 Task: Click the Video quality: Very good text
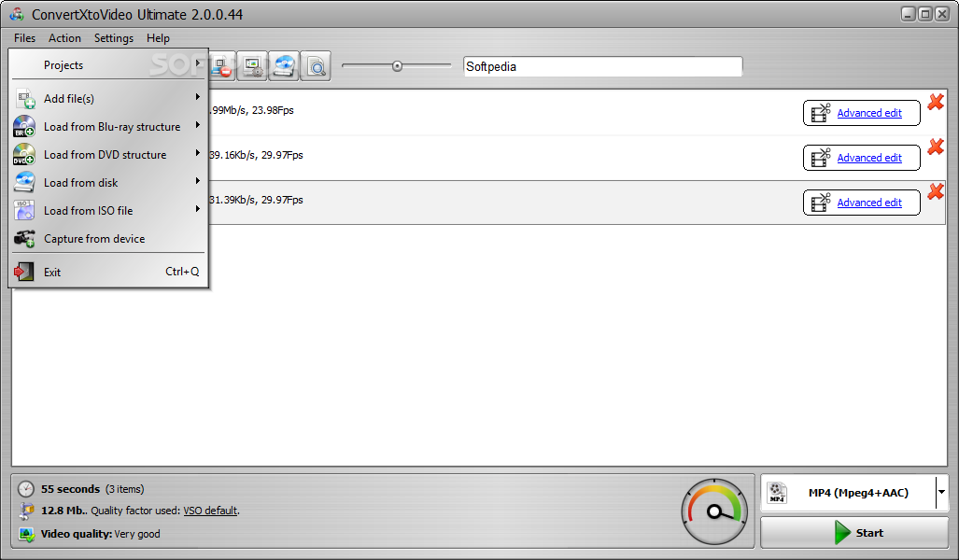(100, 534)
